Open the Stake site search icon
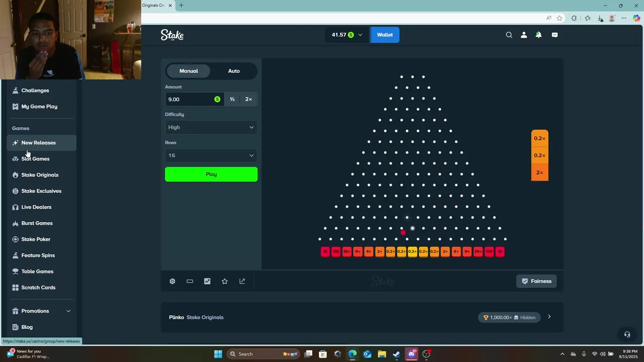Screen dimensions: 644x362 pos(509,35)
